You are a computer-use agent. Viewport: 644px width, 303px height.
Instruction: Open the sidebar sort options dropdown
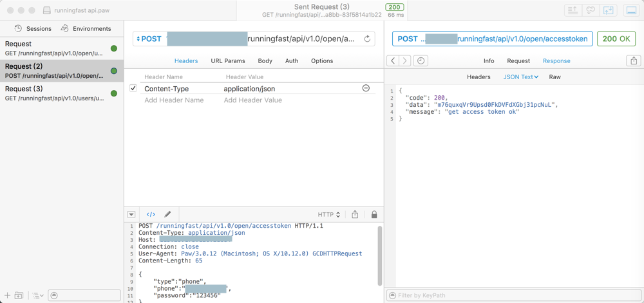click(38, 295)
